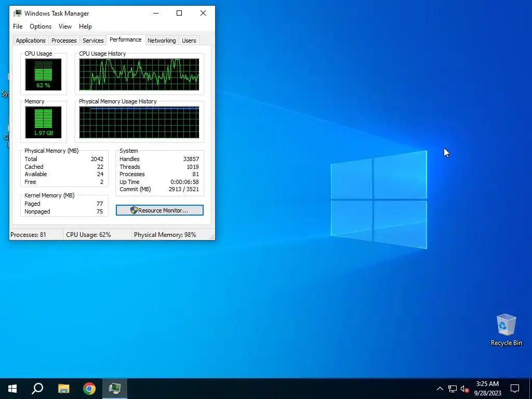This screenshot has width=532, height=399.
Task: Click Task Manager title bar icon
Action: [17, 13]
